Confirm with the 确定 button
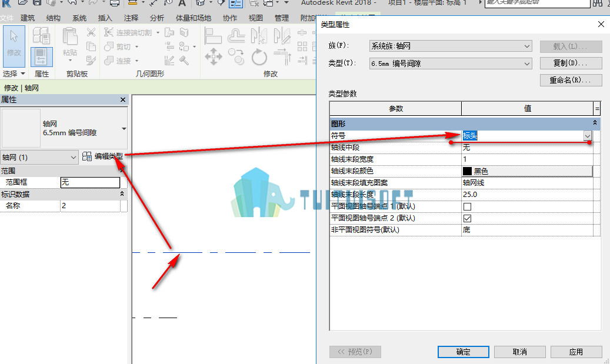 pos(463,352)
